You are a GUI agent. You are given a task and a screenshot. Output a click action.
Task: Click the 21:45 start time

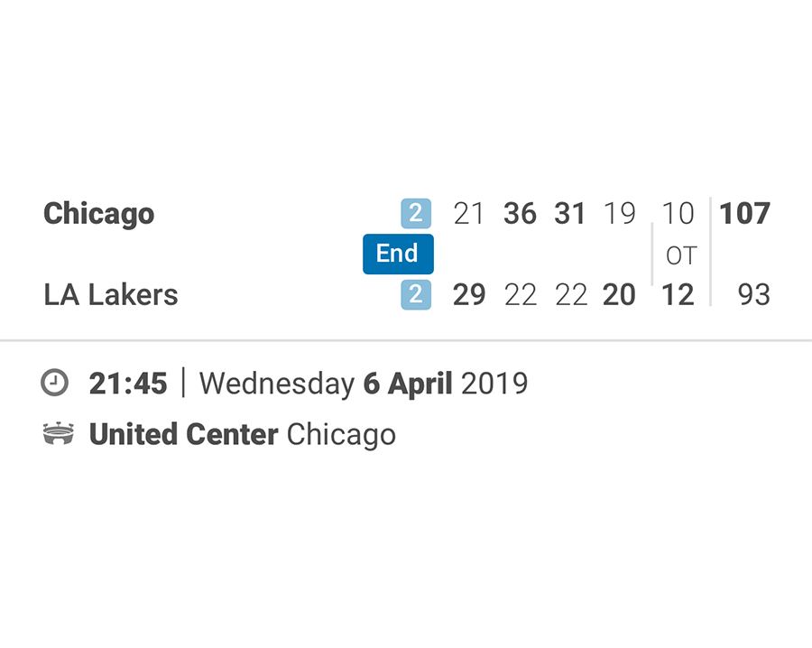[127, 383]
